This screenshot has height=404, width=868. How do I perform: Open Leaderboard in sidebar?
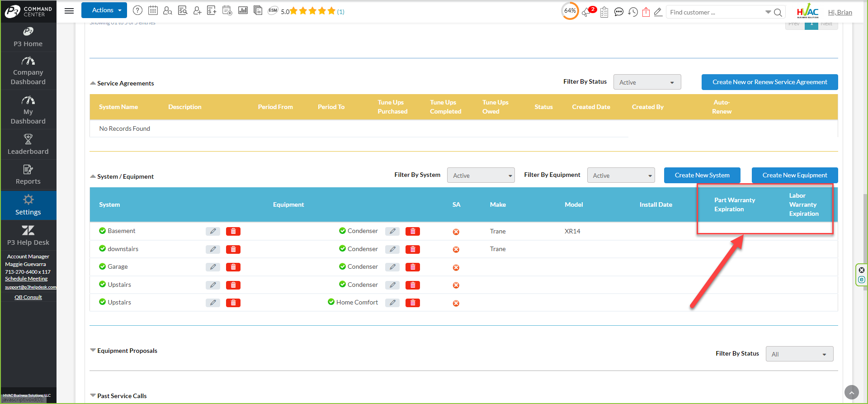pos(28,145)
